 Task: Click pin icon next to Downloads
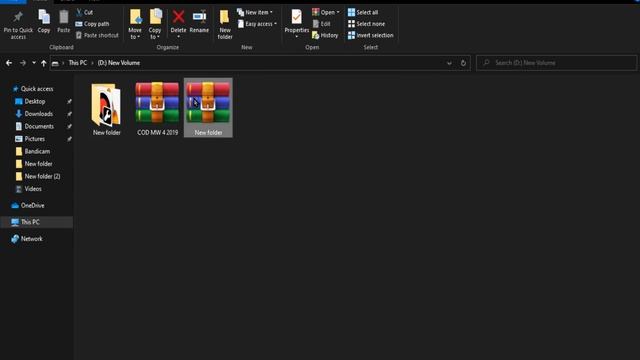pyautogui.click(x=69, y=114)
